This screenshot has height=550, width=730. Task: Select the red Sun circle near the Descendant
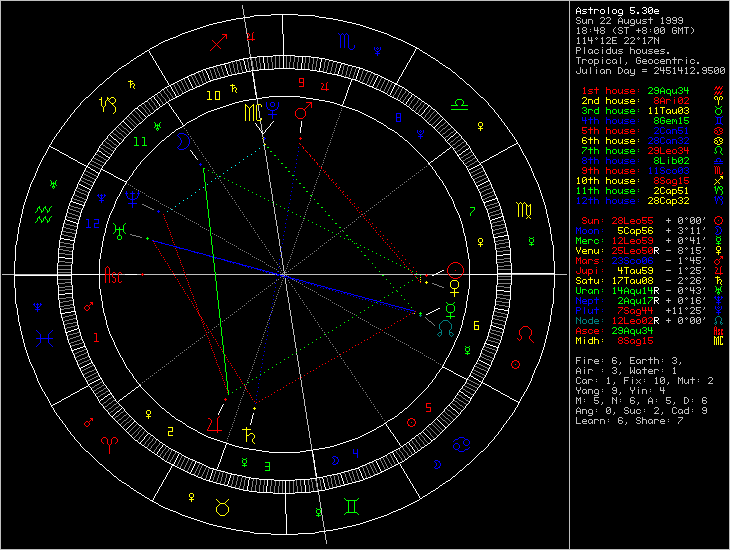(x=456, y=269)
